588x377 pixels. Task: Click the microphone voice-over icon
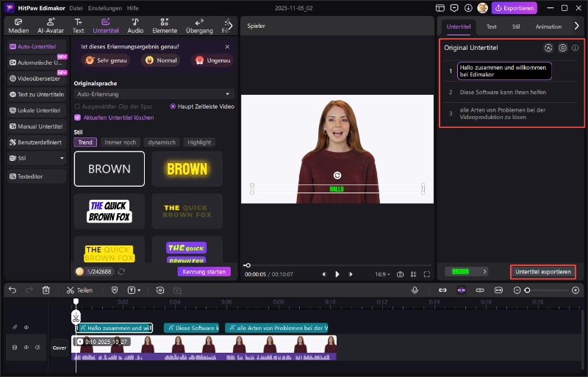[415, 290]
